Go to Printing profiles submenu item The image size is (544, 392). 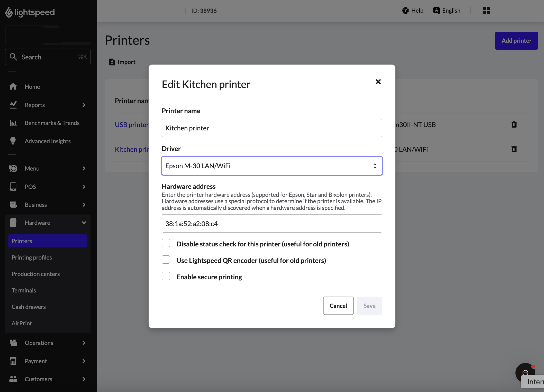click(x=32, y=257)
